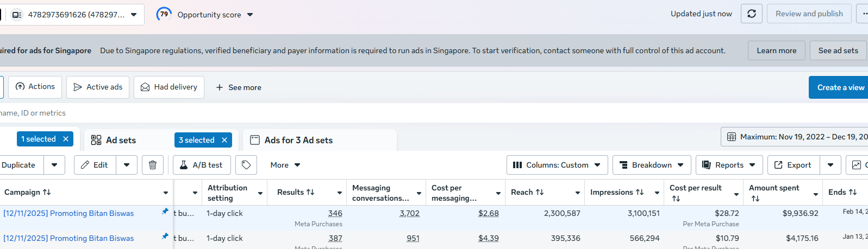Click the Learn more button
868x249 pixels.
coord(776,50)
